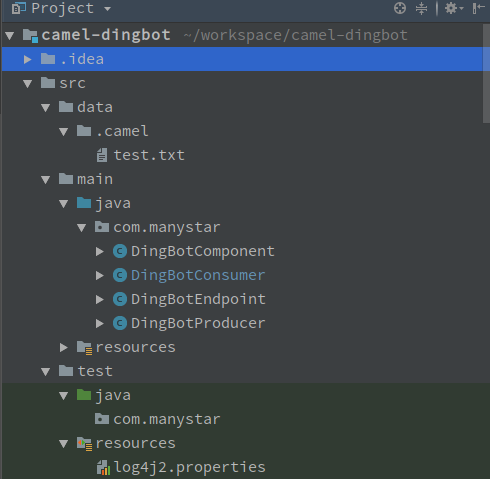The height and width of the screenshot is (479, 490).
Task: Expand the DingBotConsumer class node arrow
Action: coord(100,275)
